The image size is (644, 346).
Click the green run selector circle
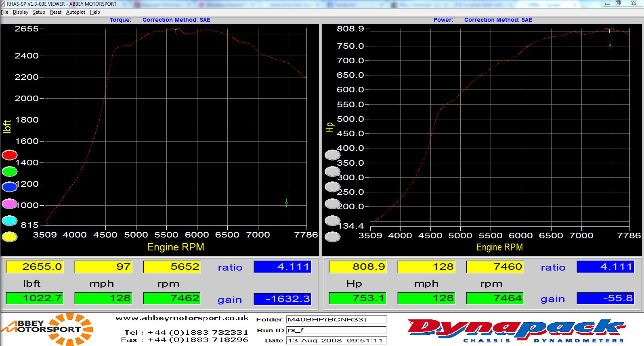10,171
